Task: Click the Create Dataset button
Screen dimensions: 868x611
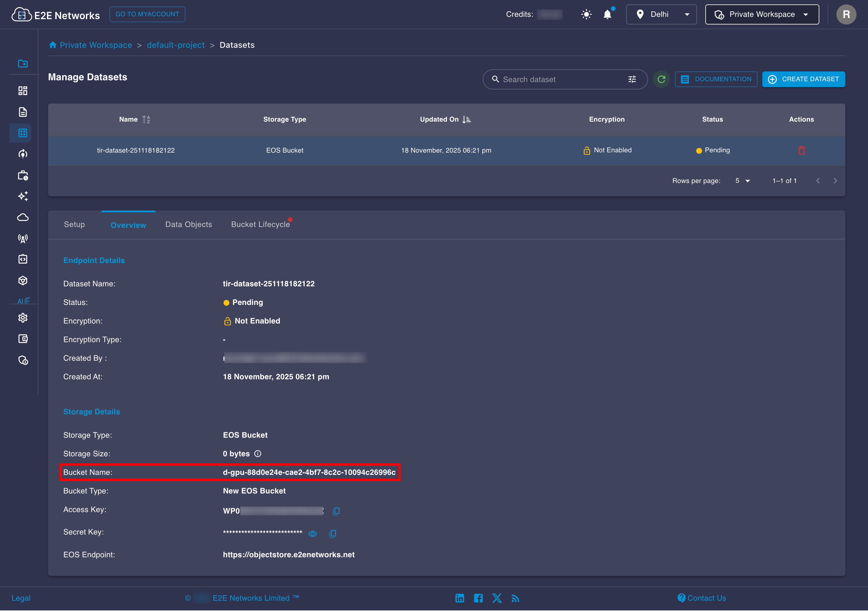Action: coord(803,79)
